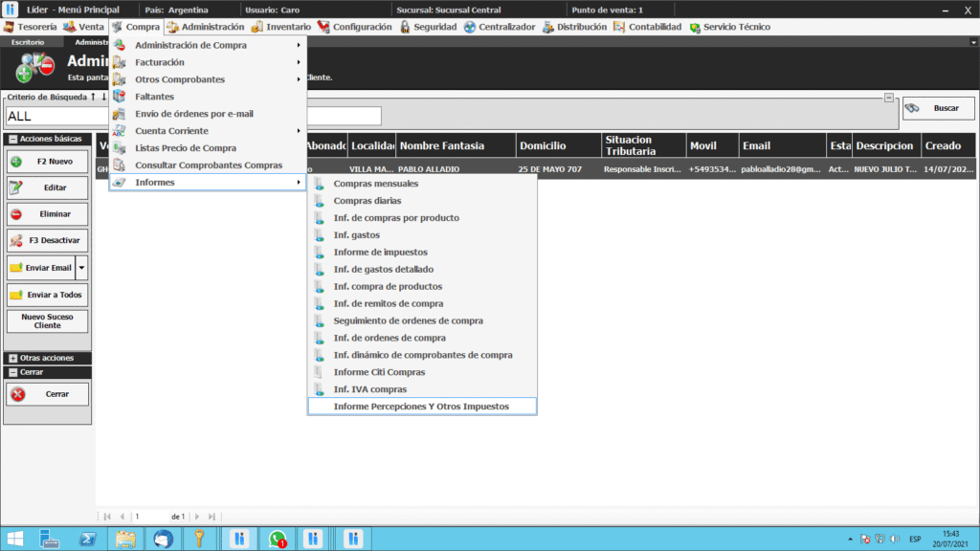Click the Buscar binoculars icon
This screenshot has height=551, width=980.
[x=912, y=108]
